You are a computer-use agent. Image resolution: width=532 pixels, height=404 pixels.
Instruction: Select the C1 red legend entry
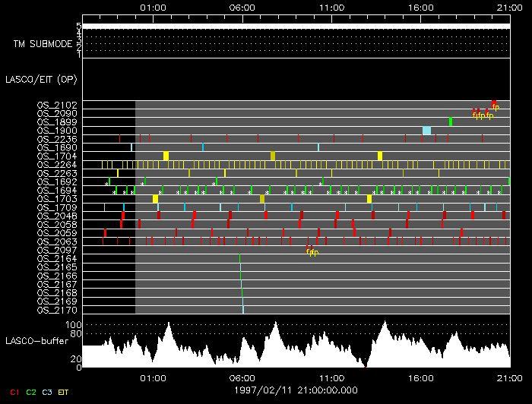13,392
